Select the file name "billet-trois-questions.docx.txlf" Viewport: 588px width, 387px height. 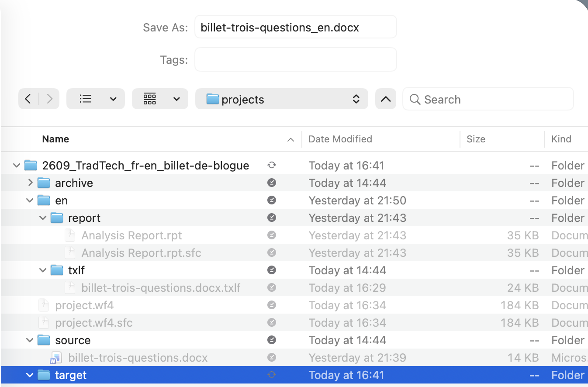point(161,288)
